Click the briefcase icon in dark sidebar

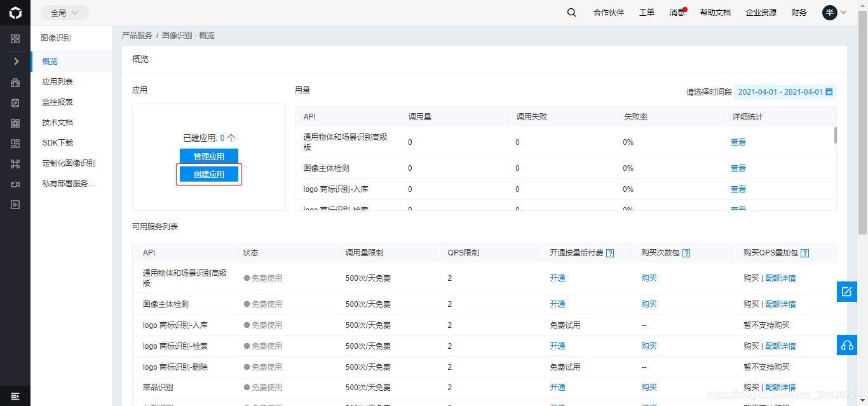pos(15,83)
